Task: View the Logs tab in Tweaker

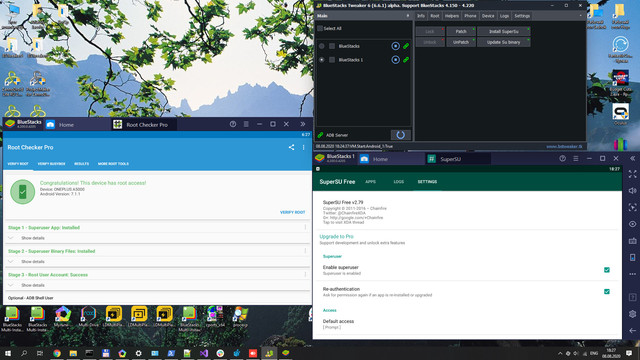Action: click(x=504, y=16)
